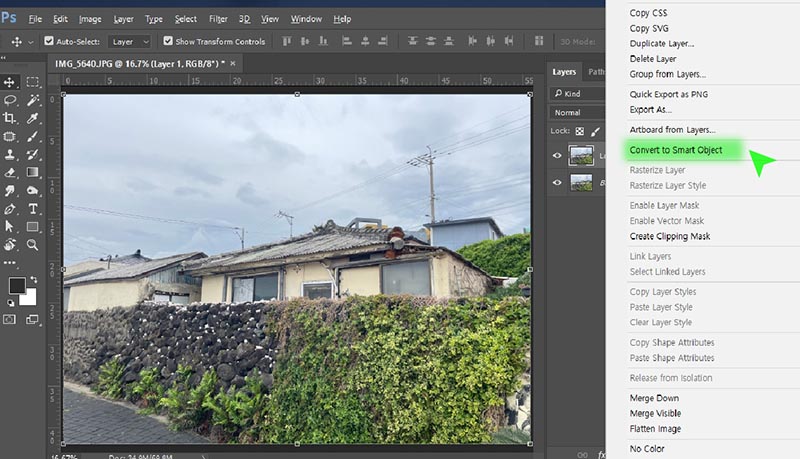Activate the Zoom magnifier tool
The height and width of the screenshot is (459, 800).
[33, 245]
